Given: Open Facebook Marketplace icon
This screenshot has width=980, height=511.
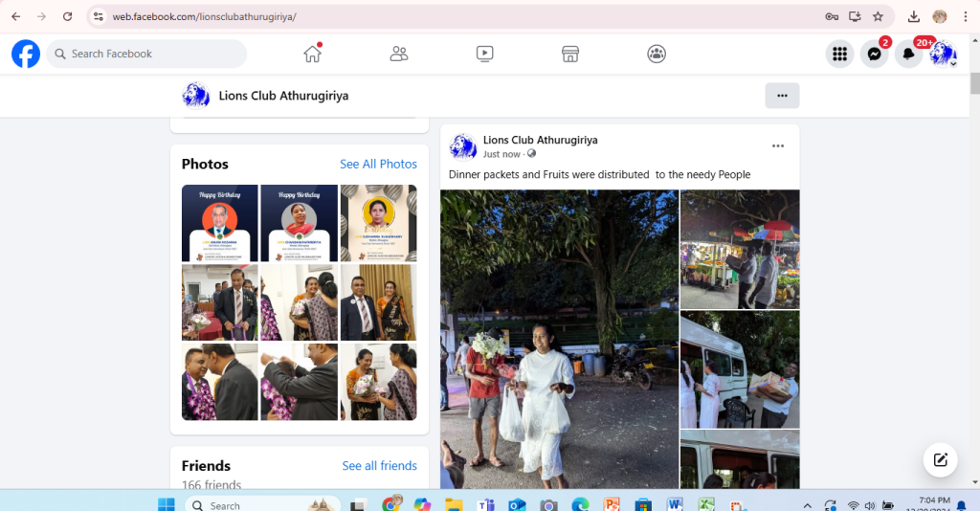Looking at the screenshot, I should click(x=570, y=54).
